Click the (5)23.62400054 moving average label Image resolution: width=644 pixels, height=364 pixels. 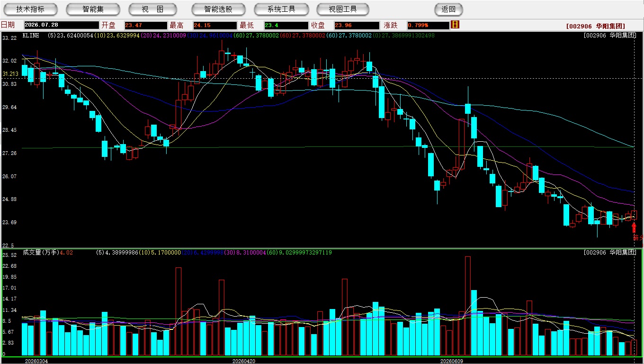[x=71, y=35]
